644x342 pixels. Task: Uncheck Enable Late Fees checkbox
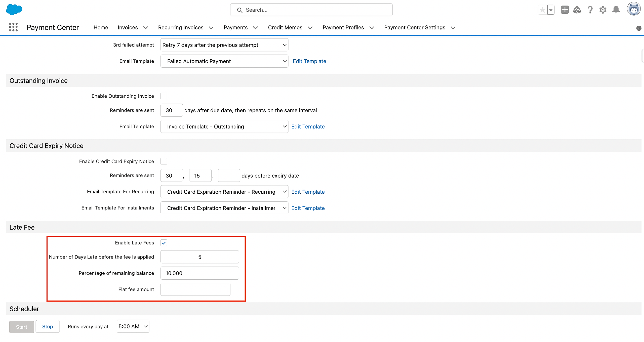coord(164,243)
